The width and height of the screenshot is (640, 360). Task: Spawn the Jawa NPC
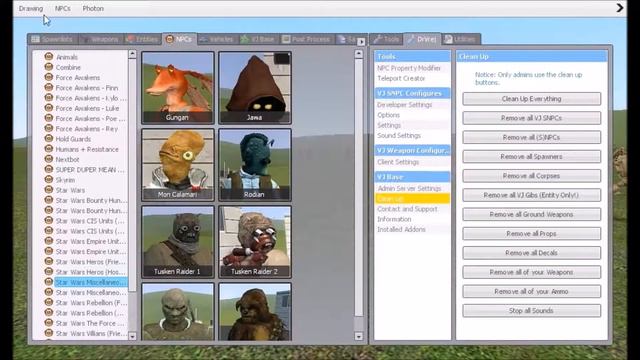pos(255,87)
